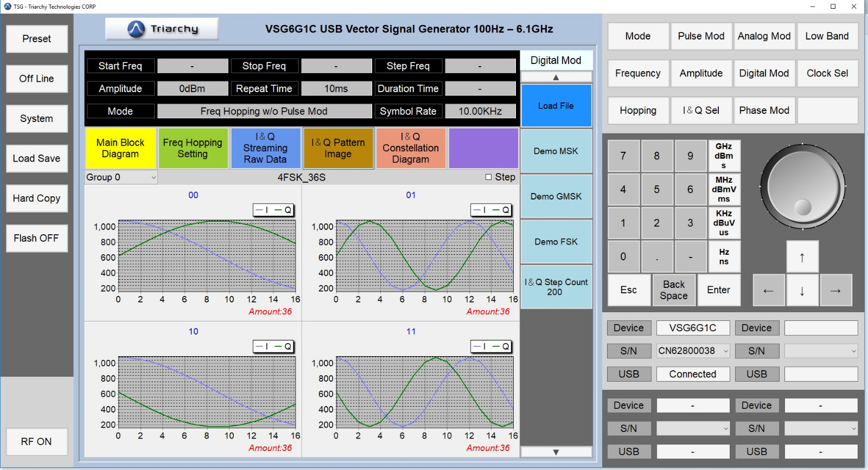This screenshot has width=868, height=470.
Task: Open I&Q Streaming Raw Data tab
Action: pyautogui.click(x=265, y=148)
